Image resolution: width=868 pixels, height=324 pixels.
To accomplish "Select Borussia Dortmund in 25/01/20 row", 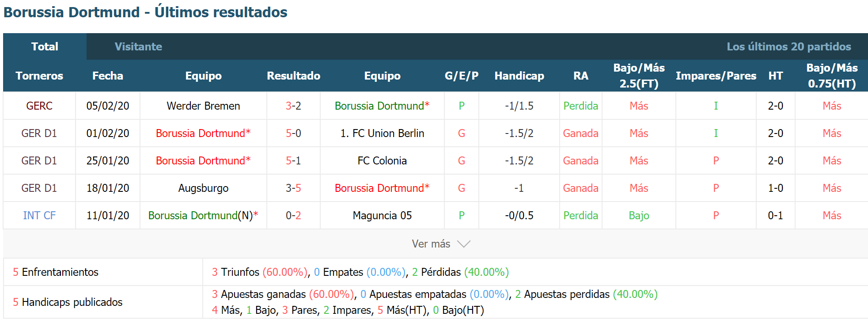I will click(x=203, y=161).
